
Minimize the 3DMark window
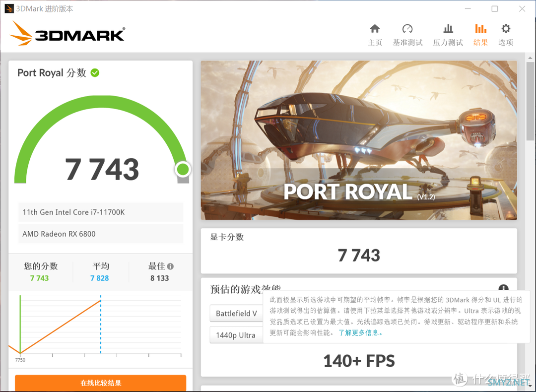[468, 8]
